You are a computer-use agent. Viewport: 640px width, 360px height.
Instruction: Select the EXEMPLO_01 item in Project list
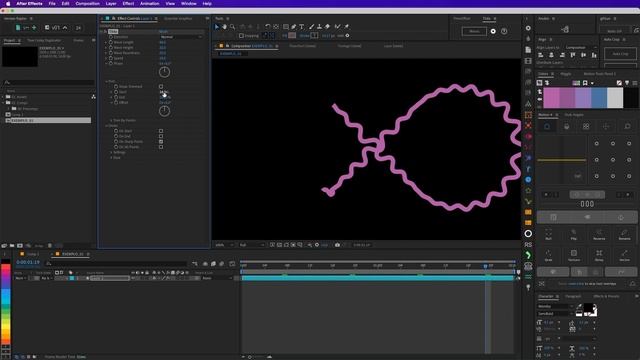[x=48, y=120]
